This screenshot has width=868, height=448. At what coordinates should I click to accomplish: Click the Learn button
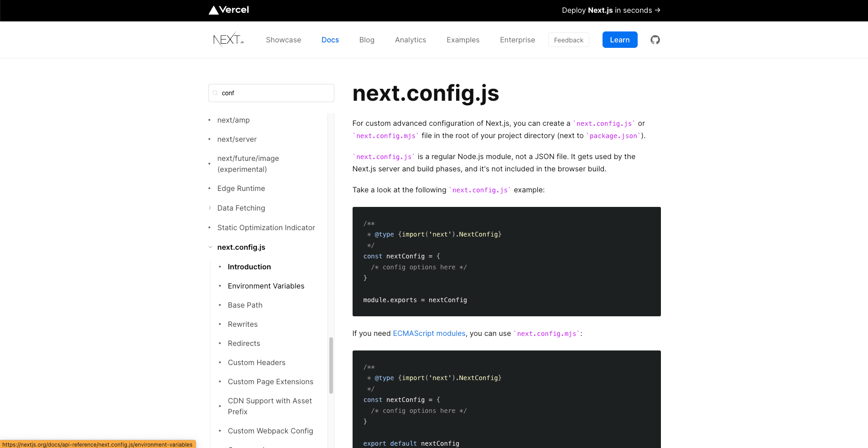(619, 40)
